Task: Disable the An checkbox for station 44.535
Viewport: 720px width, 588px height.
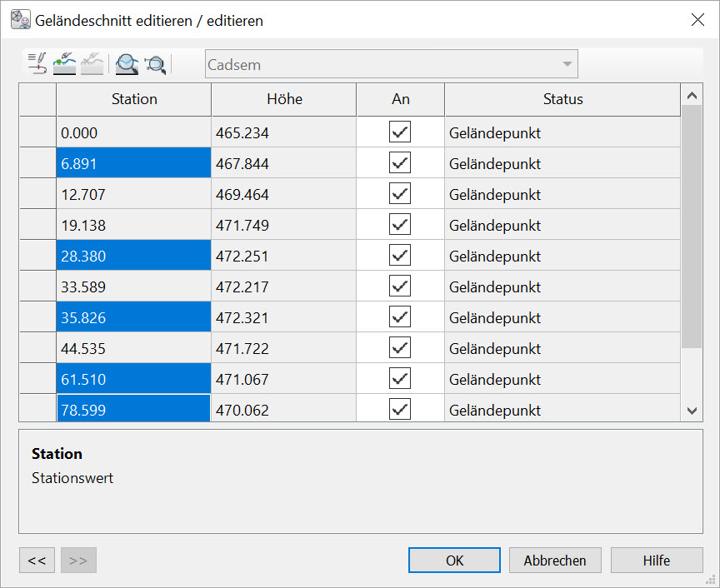Action: 400,348
